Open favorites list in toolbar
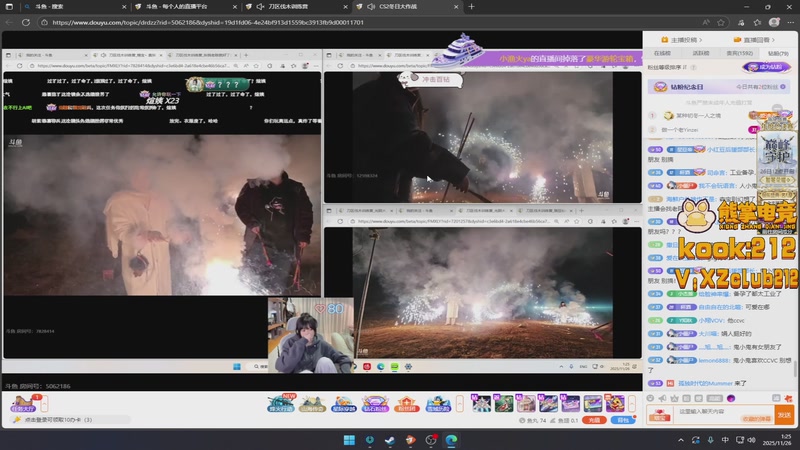 (757, 22)
